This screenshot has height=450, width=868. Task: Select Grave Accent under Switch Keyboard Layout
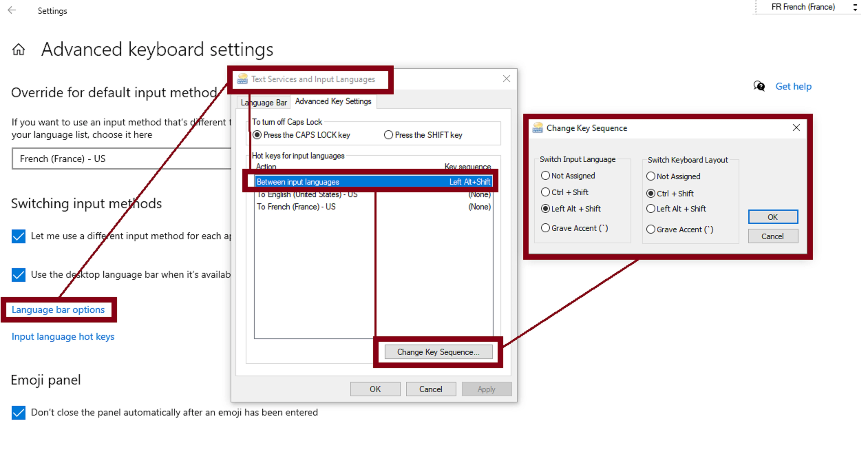coord(651,229)
